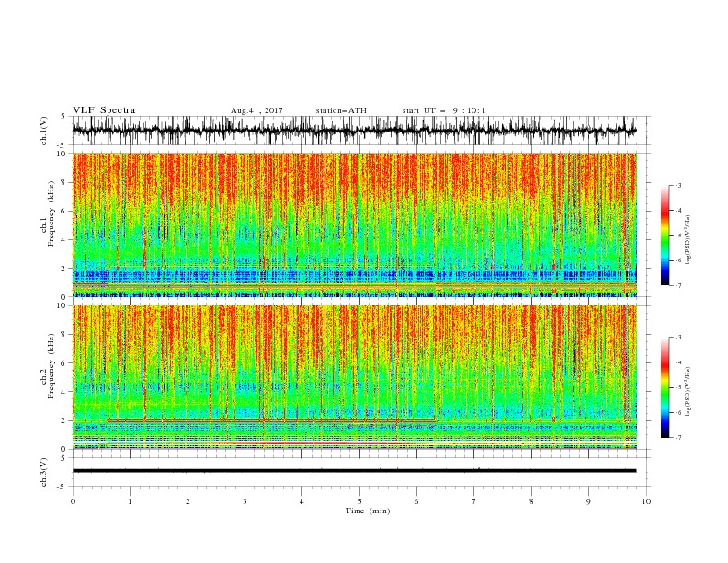Click the "-3" label on the ch.1 color scale
Viewport: 728px width, 563px height.
678,185
